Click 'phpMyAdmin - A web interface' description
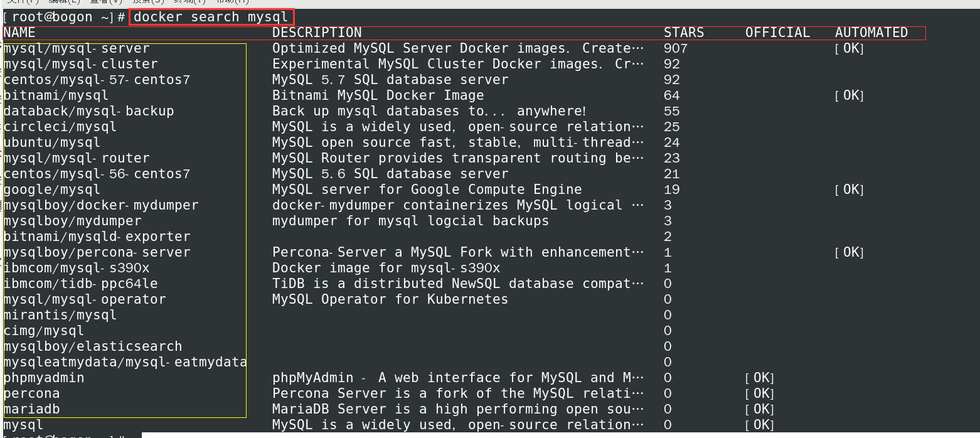The width and height of the screenshot is (980, 438). click(458, 378)
